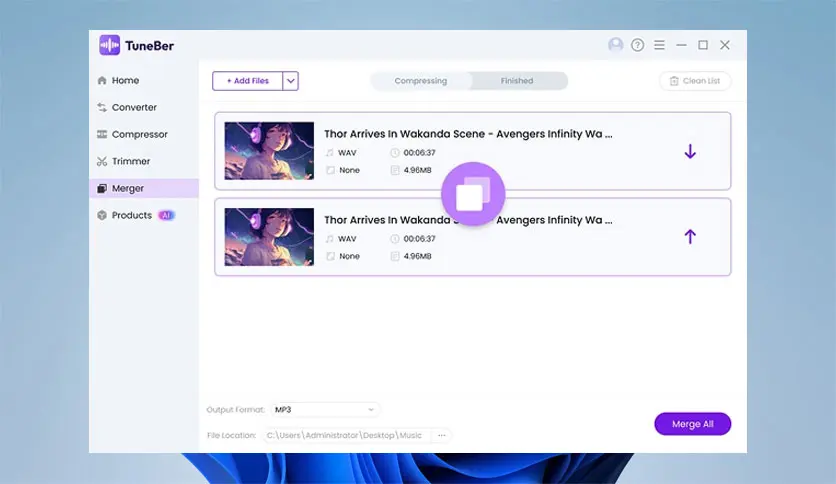836x484 pixels.
Task: Click the second track's 00:06:37 duration
Action: 419,239
